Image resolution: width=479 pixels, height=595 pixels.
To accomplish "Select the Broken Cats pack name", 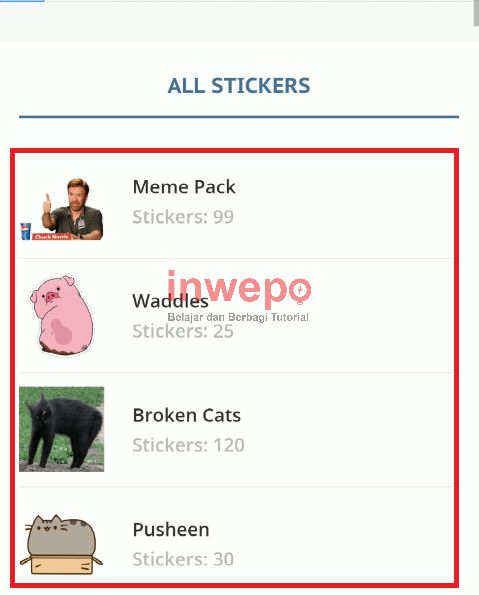I will (x=187, y=415).
